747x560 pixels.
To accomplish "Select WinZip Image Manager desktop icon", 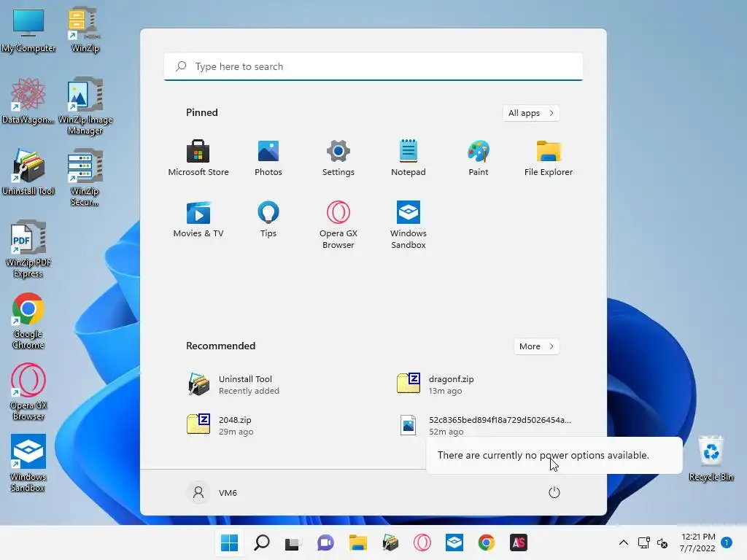I will pos(85,106).
